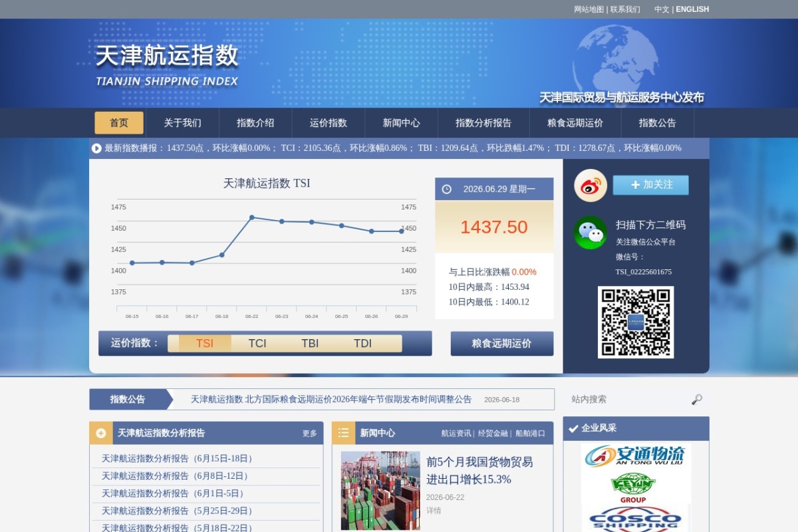The width and height of the screenshot is (798, 532).
Task: Click the search magnifier icon
Action: coord(697,399)
